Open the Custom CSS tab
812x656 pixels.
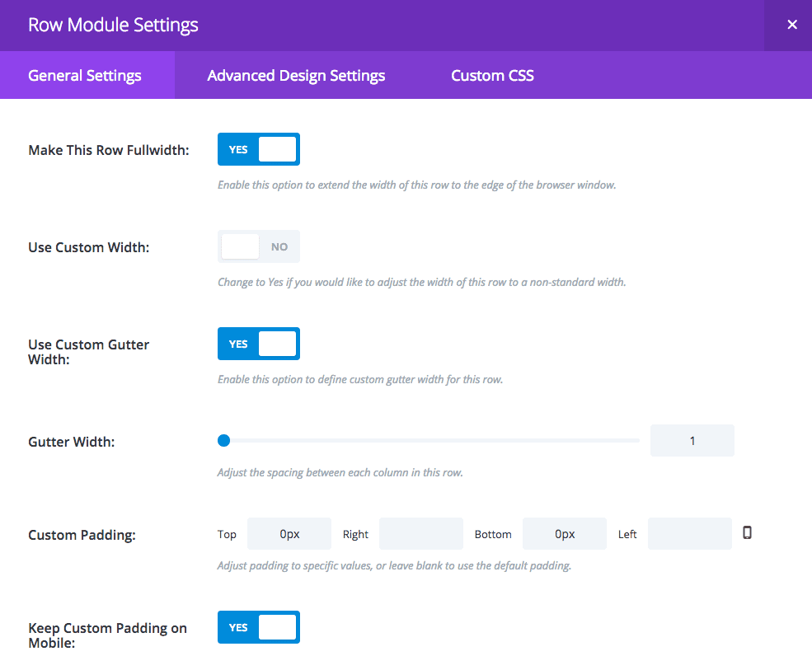click(x=492, y=76)
